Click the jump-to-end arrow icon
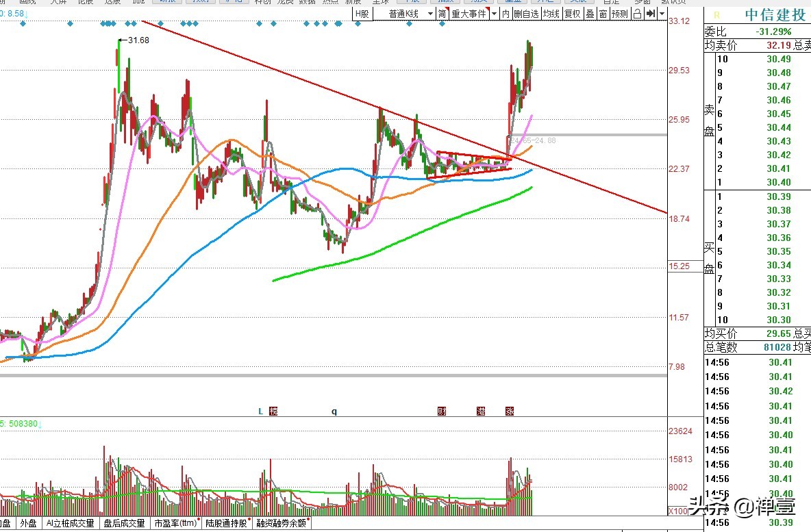Screen dimensions: 811x532 (651, 14)
